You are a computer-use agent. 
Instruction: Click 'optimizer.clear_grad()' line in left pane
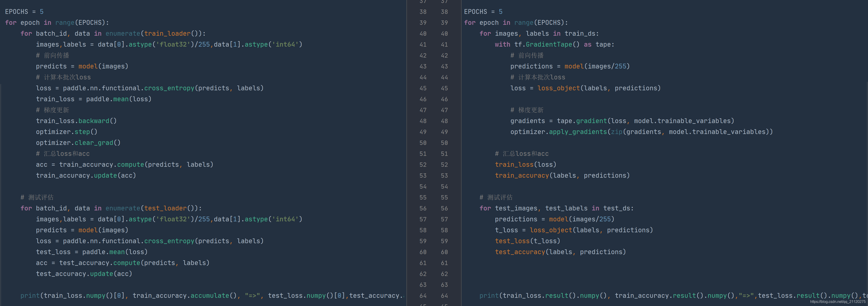click(x=78, y=143)
